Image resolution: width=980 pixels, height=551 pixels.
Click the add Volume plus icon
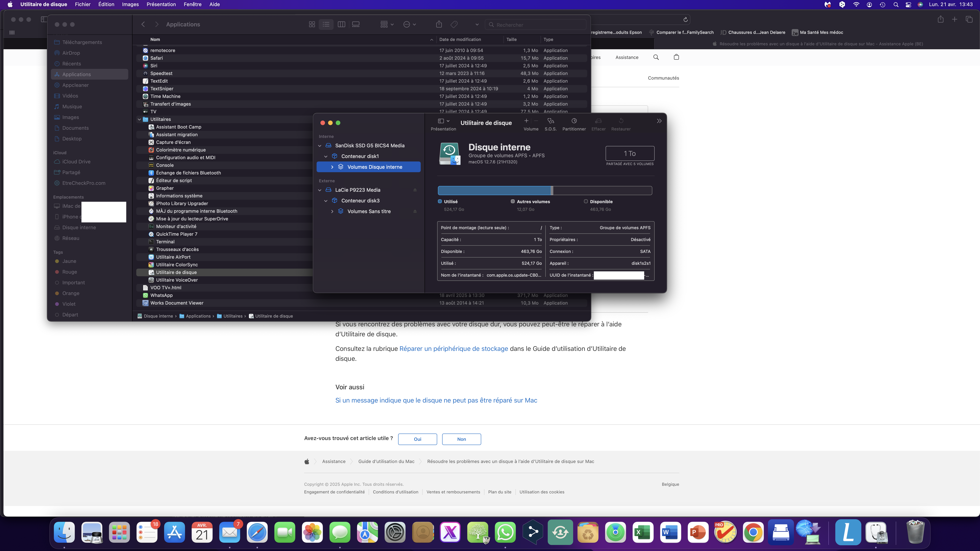(x=526, y=121)
